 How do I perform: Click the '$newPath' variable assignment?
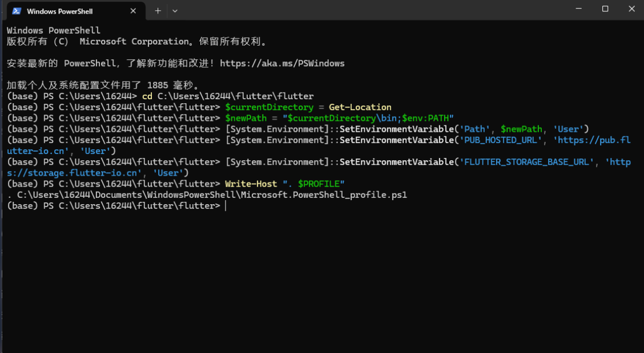coord(245,118)
